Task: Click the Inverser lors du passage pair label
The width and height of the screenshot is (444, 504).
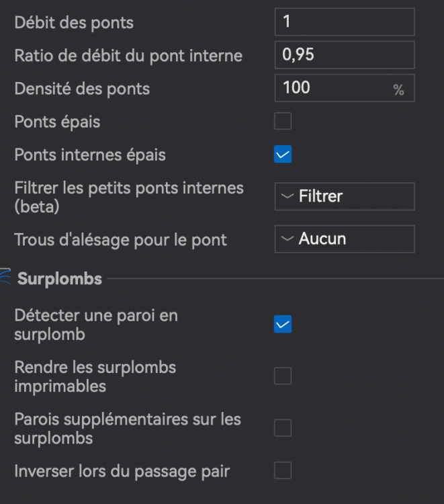Action: [x=122, y=471]
